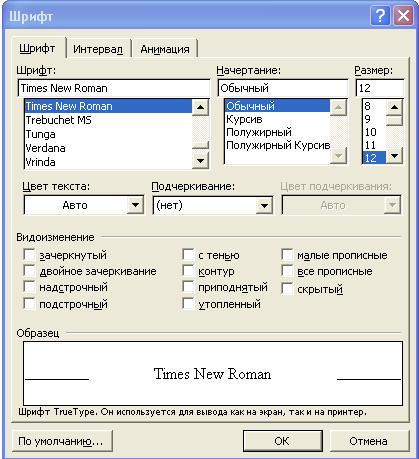Click the help question mark button
Image resolution: width=419 pixels, height=459 pixels.
point(380,16)
